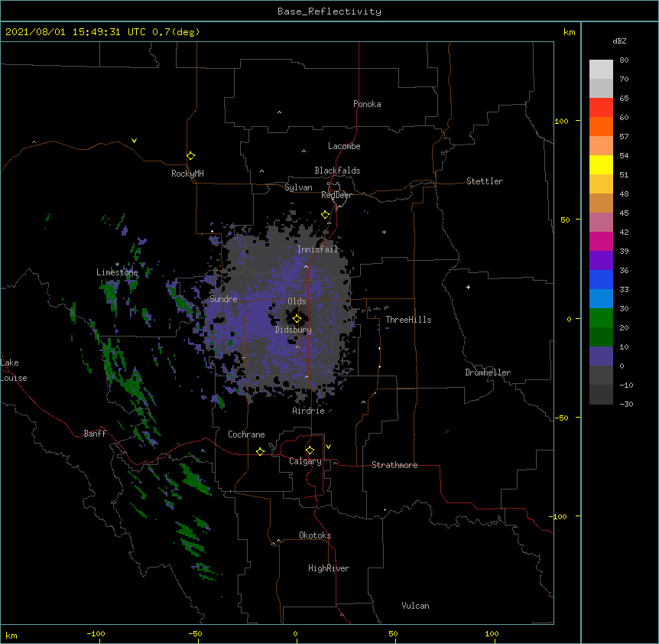The height and width of the screenshot is (644, 659).
Task: Select the -50 tick label on bottom axis
Action: [195, 633]
